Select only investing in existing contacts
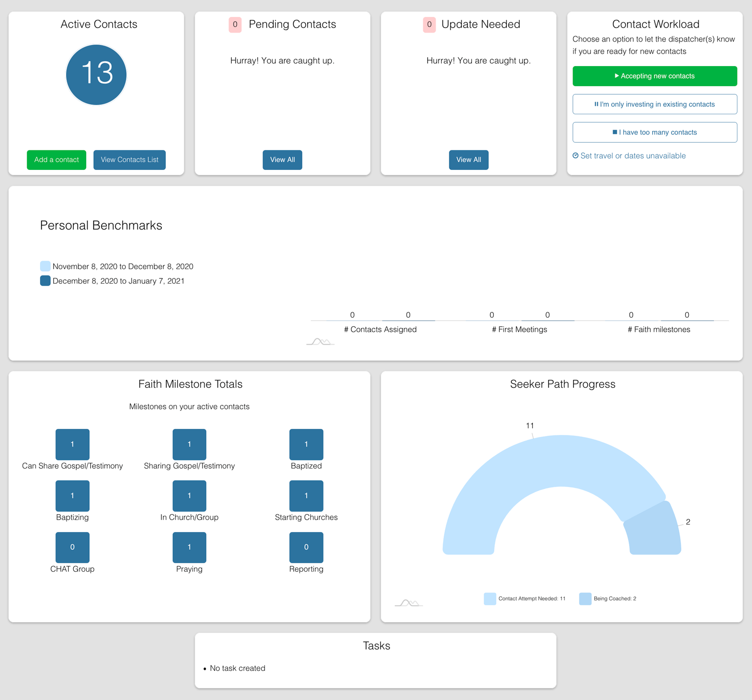 point(655,104)
